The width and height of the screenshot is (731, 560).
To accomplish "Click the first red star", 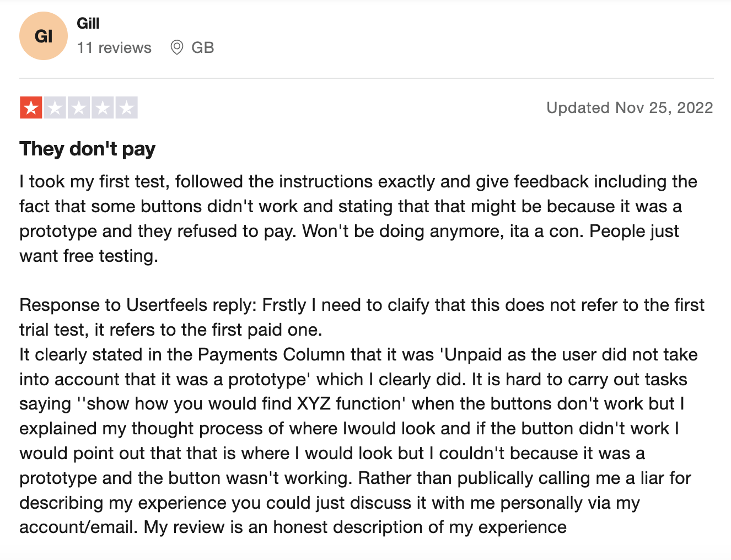I will [x=31, y=107].
